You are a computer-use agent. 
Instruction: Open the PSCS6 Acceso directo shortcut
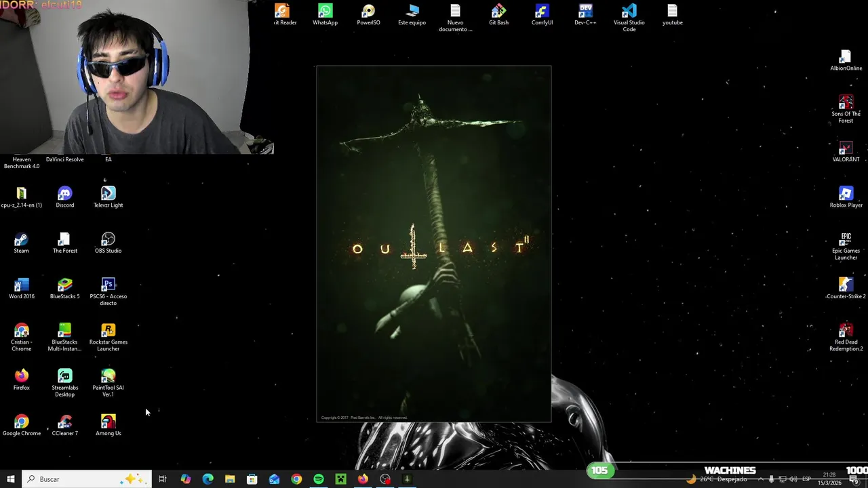pos(108,292)
